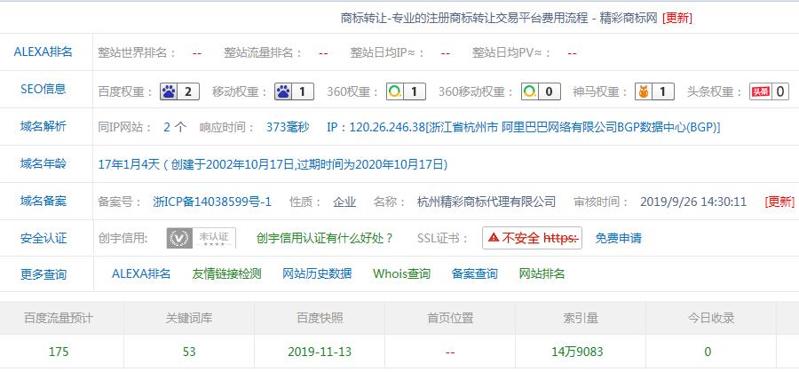Screen dimensions: 799x372
Task: Open 备案查询 link
Action: tap(474, 274)
